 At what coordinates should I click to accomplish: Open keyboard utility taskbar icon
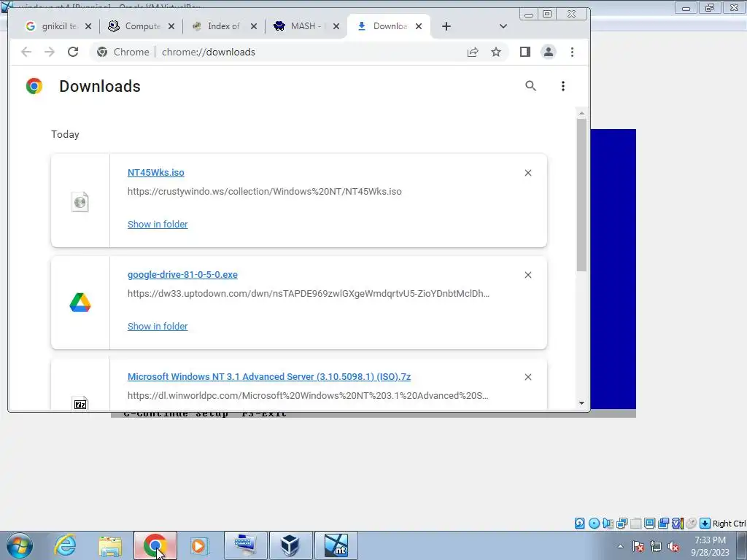245,545
